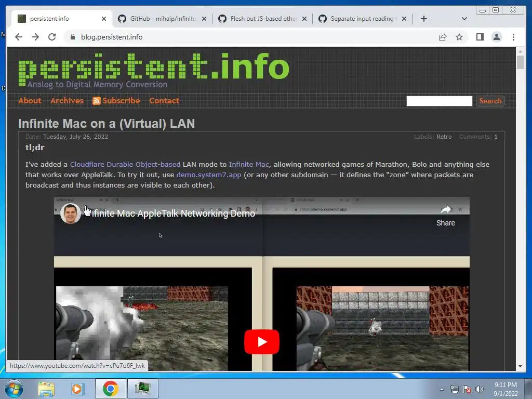
Task: Open the side panel
Action: click(x=480, y=37)
